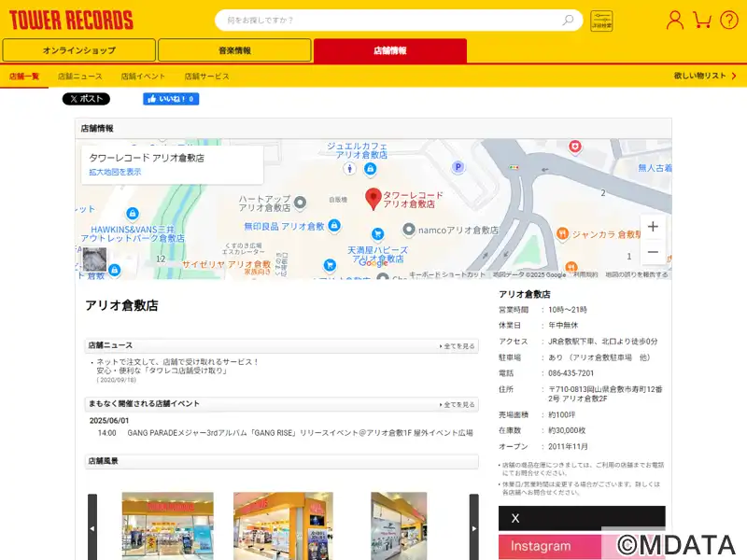The height and width of the screenshot is (560, 747).
Task: Click the アリオ倉敷店 page heading
Action: click(121, 306)
